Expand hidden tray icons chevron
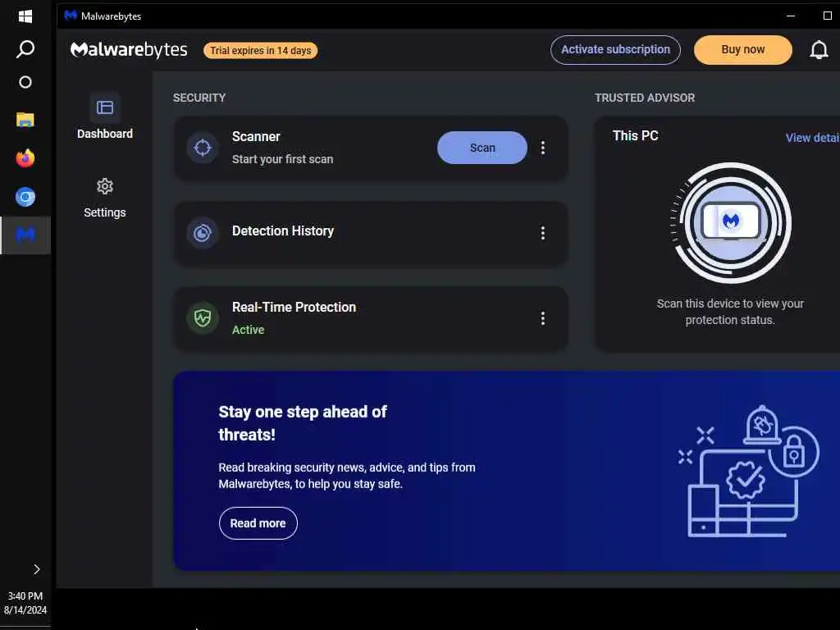840x630 pixels. click(36, 569)
